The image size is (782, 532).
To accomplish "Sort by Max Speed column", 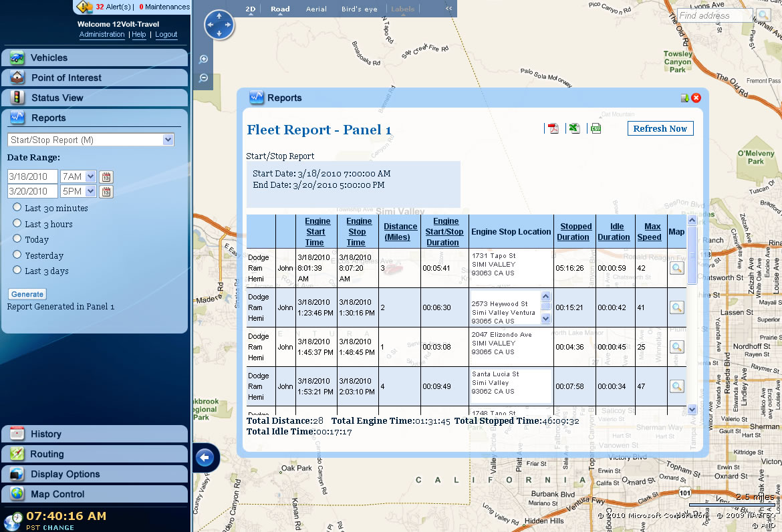I will pyautogui.click(x=650, y=232).
